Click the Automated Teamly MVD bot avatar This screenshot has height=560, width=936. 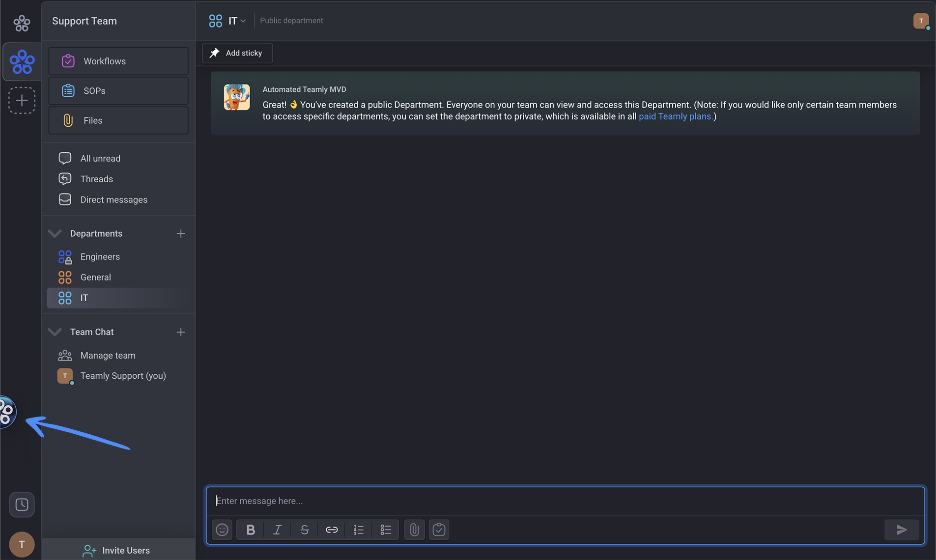[237, 97]
